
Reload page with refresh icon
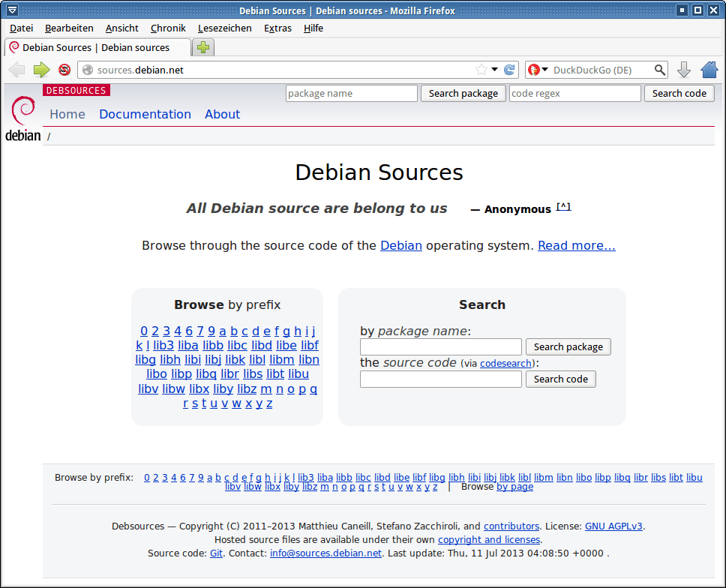point(509,70)
